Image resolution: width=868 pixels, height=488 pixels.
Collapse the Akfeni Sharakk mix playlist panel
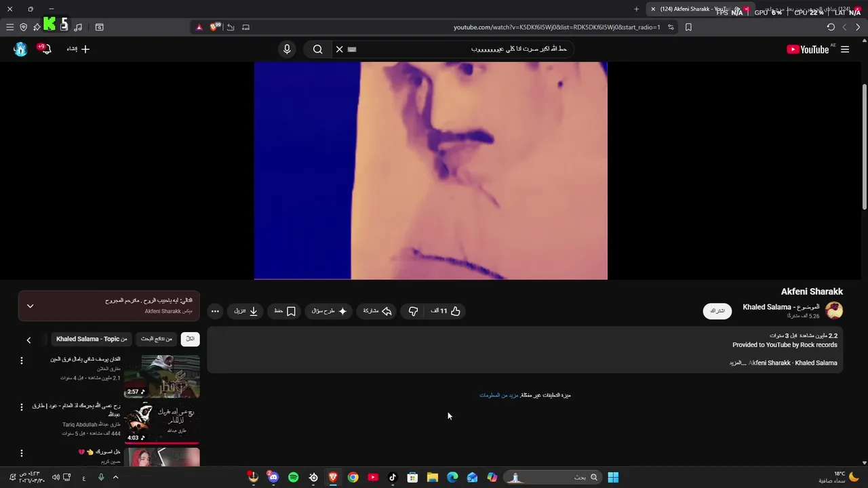click(x=30, y=306)
